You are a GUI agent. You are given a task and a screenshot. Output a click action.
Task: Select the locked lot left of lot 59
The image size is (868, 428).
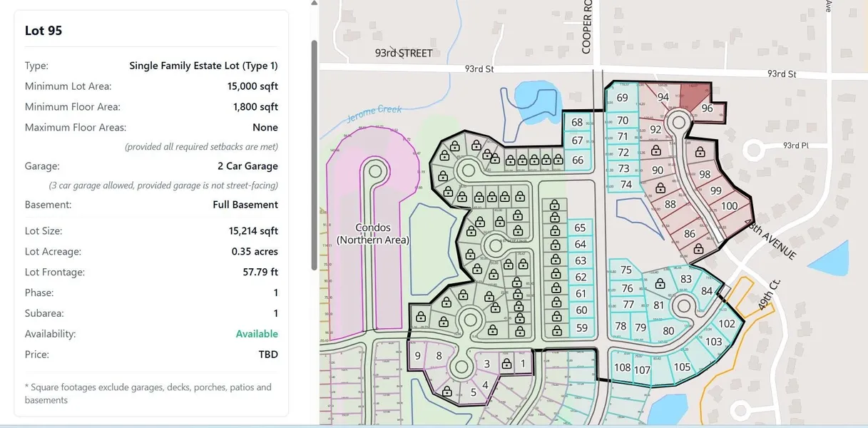pyautogui.click(x=554, y=328)
